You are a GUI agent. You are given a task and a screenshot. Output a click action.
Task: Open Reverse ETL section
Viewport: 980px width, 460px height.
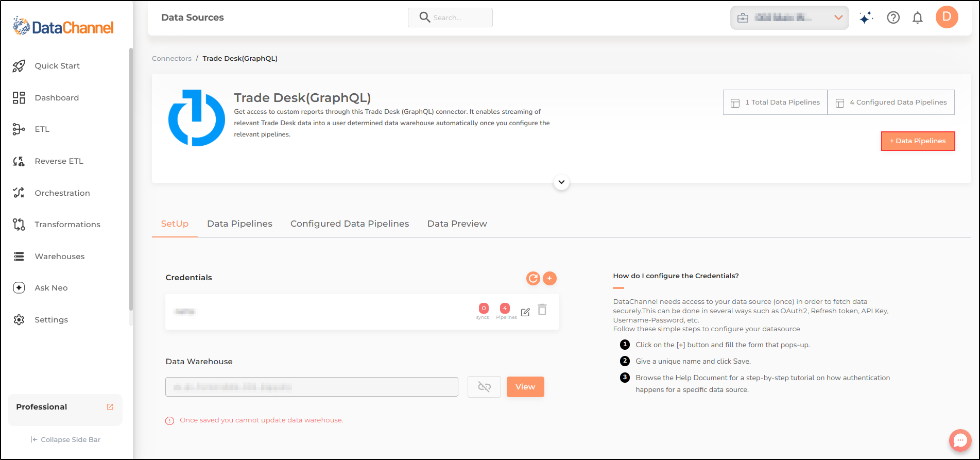(59, 161)
